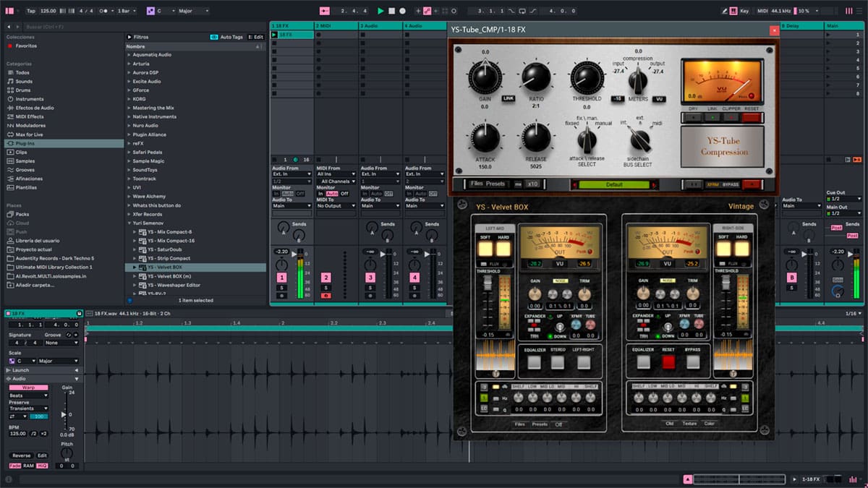The height and width of the screenshot is (488, 868).
Task: Solo the 3 Audio track
Action: 370,288
